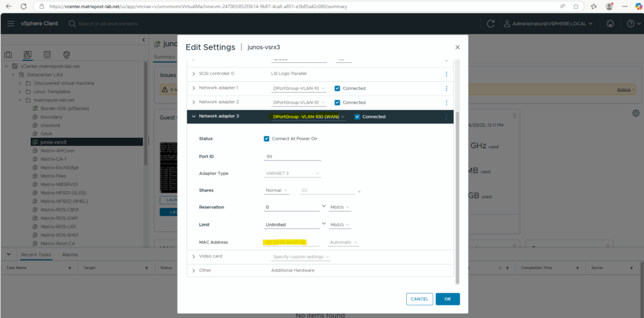This screenshot has width=644, height=318.
Task: Reload the page with browser refresh icon
Action: 23,6
